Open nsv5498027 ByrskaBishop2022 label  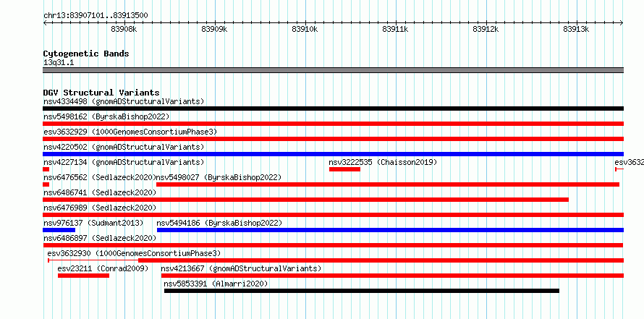[219, 177]
